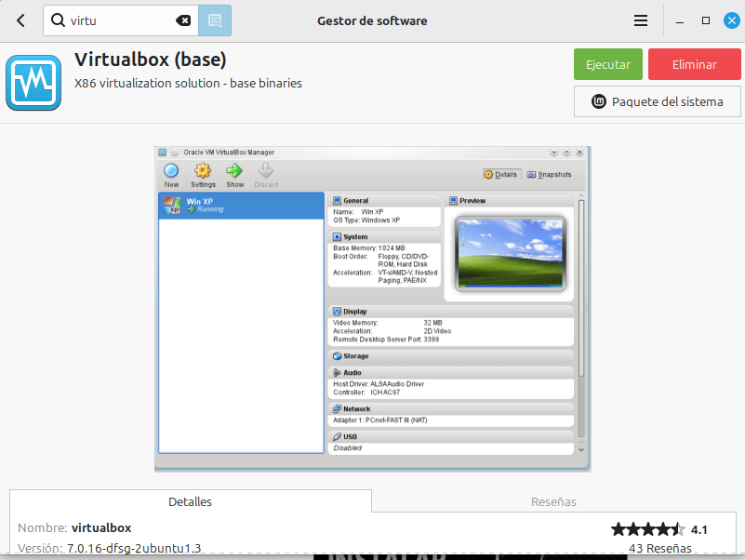Open the hamburger menu
Screen dimensions: 745x560
[x=641, y=20]
